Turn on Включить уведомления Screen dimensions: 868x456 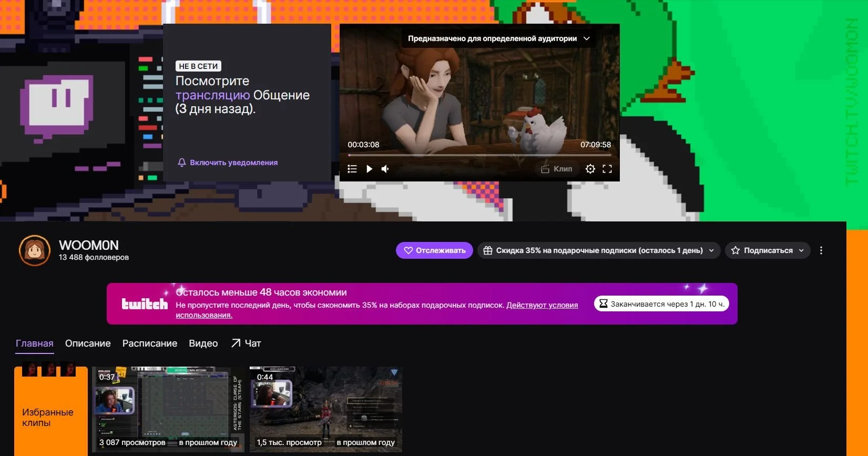(228, 163)
